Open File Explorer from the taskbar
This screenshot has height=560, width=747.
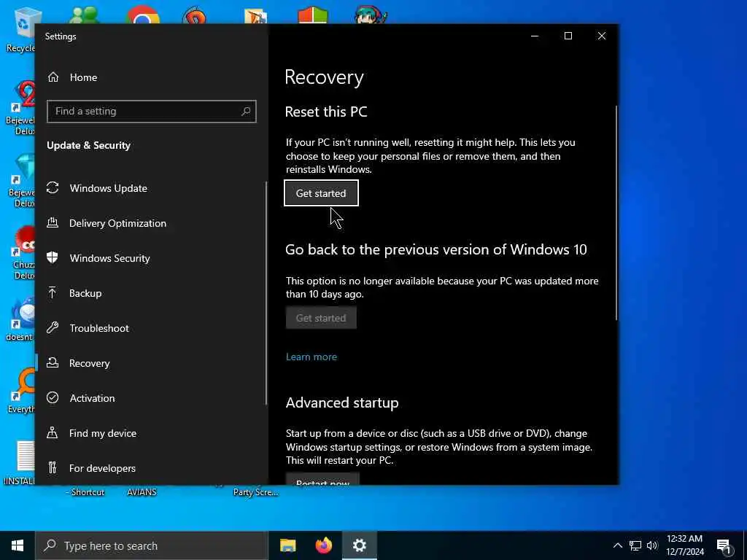point(287,545)
